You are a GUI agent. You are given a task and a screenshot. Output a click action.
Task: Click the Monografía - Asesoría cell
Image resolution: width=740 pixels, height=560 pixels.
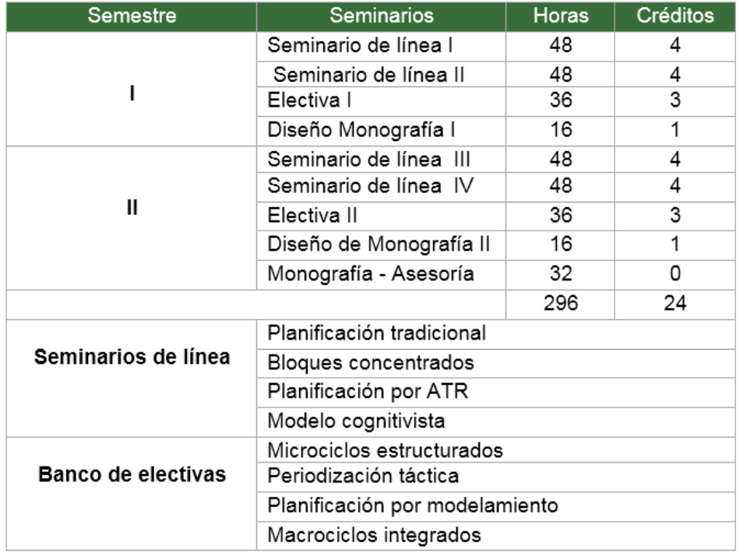click(368, 272)
